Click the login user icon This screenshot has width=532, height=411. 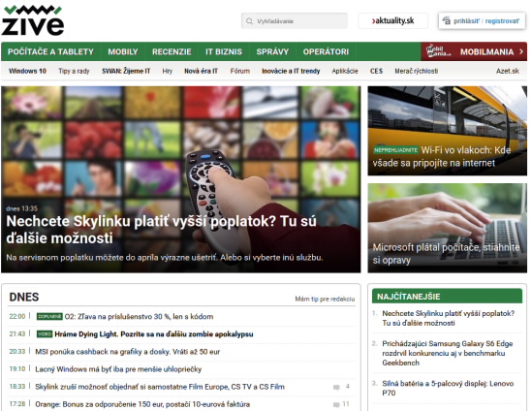446,20
